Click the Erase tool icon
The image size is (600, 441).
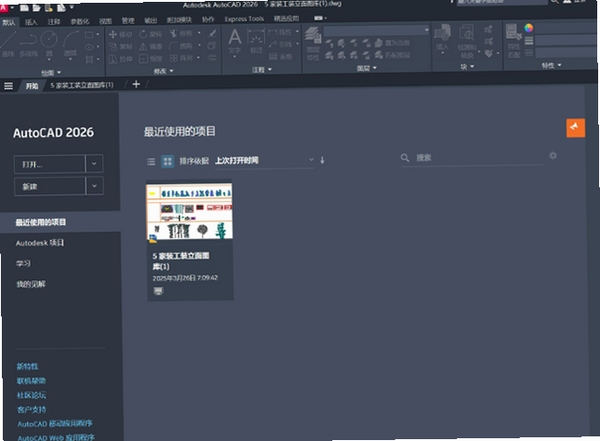click(212, 34)
